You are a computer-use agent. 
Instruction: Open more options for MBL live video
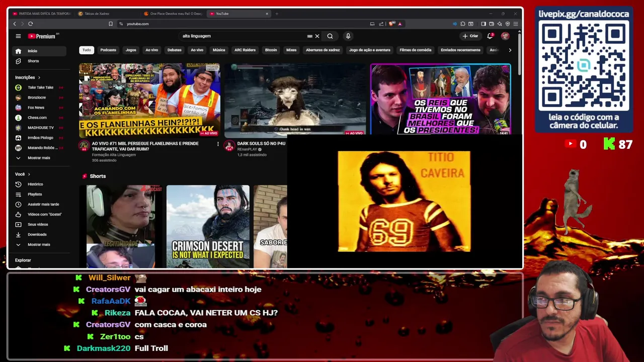218,144
